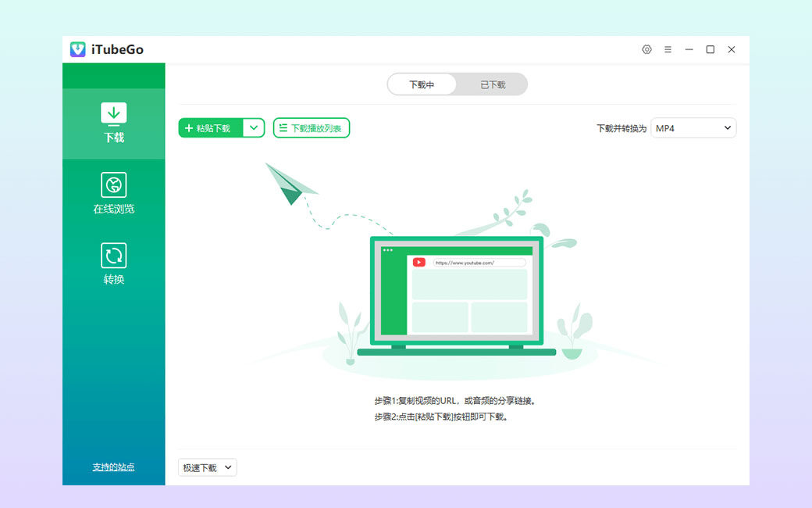Click the 粘贴下载 paste download button
Screen dimensions: 812x508
point(211,128)
